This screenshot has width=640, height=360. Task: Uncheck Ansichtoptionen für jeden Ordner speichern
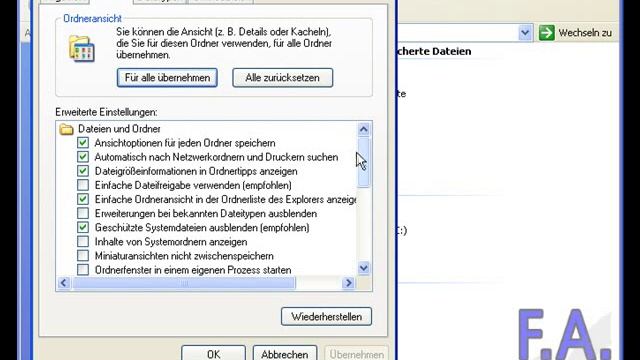pyautogui.click(x=83, y=142)
